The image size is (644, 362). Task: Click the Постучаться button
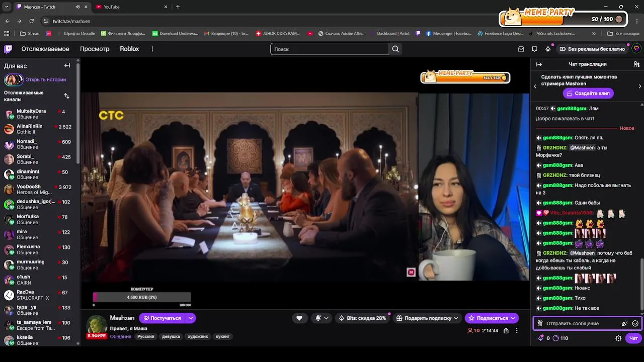pos(162,318)
